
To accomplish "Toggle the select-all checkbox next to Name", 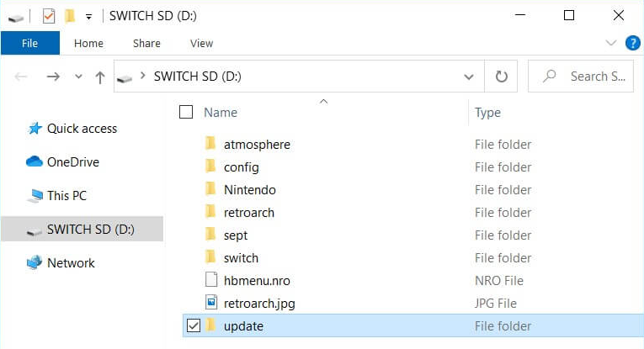I will (186, 112).
